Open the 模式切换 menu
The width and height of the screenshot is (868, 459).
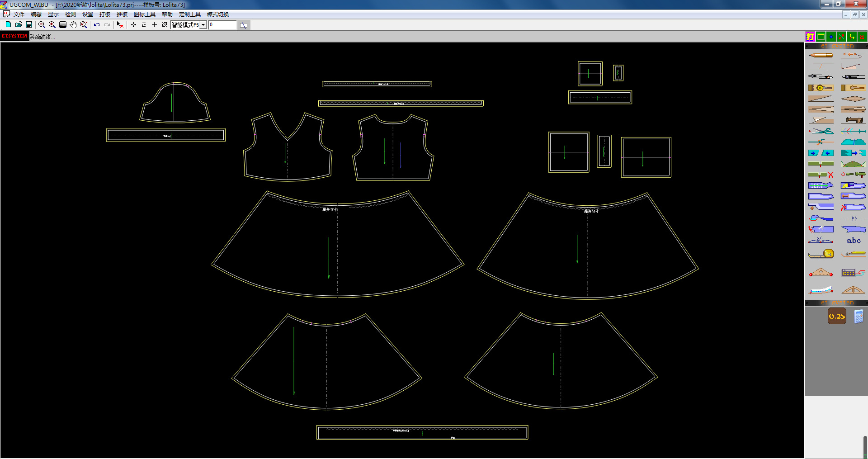[x=217, y=14]
